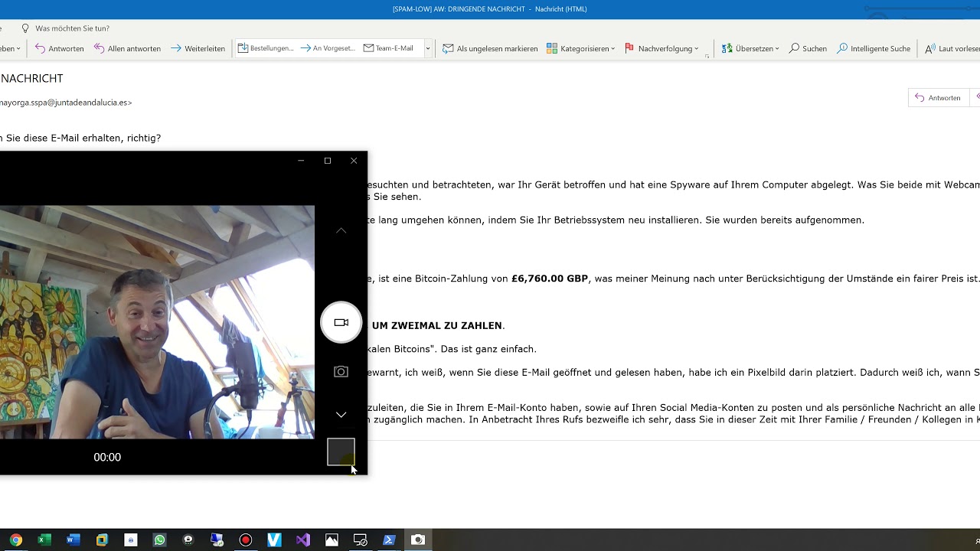Click the Antworten button in the message header
This screenshot has width=980, height=551.
tap(937, 98)
